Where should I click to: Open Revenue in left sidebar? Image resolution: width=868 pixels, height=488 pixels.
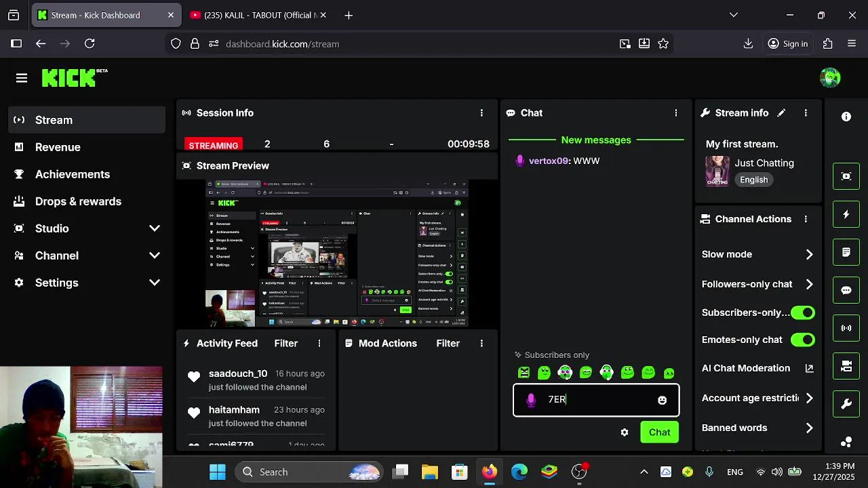(x=87, y=147)
